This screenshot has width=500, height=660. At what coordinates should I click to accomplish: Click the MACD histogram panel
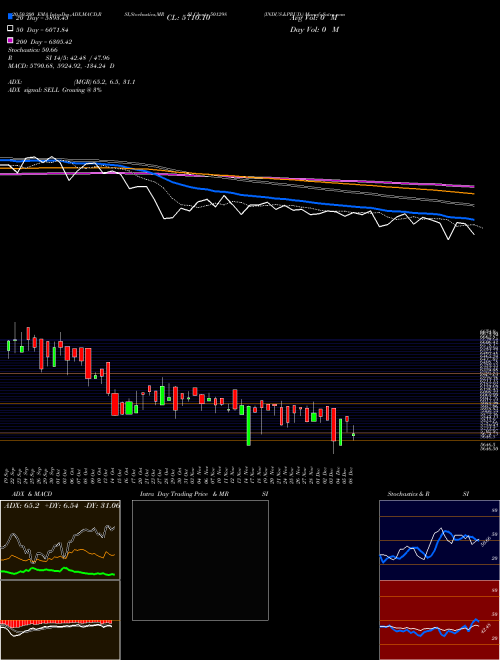point(60,620)
